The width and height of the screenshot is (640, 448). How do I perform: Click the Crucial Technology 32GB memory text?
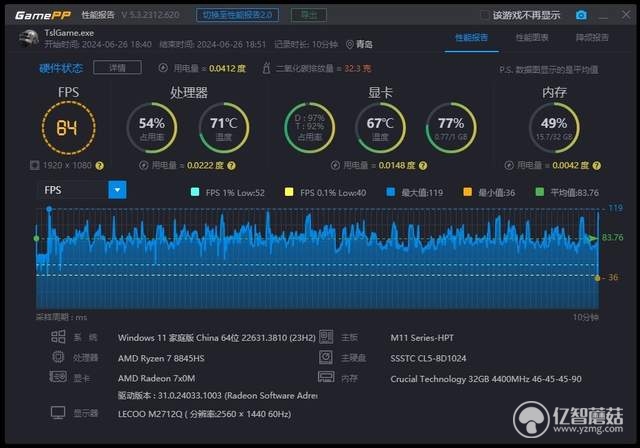click(x=486, y=379)
